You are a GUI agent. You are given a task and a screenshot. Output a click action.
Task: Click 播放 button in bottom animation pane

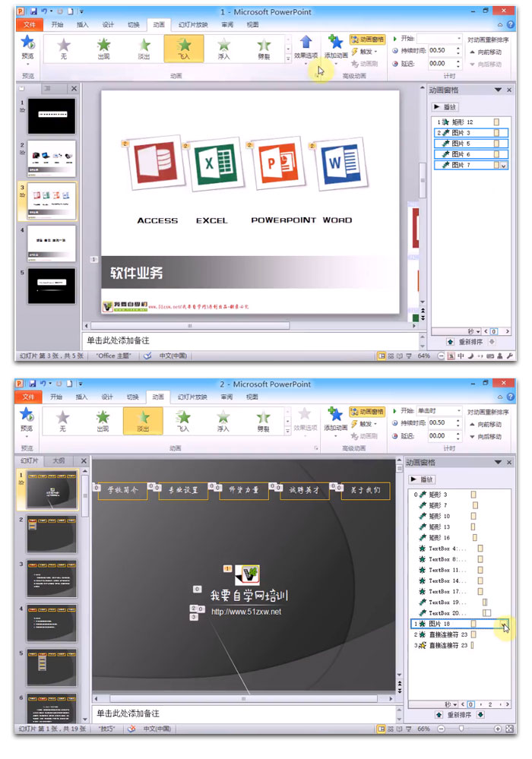(423, 479)
